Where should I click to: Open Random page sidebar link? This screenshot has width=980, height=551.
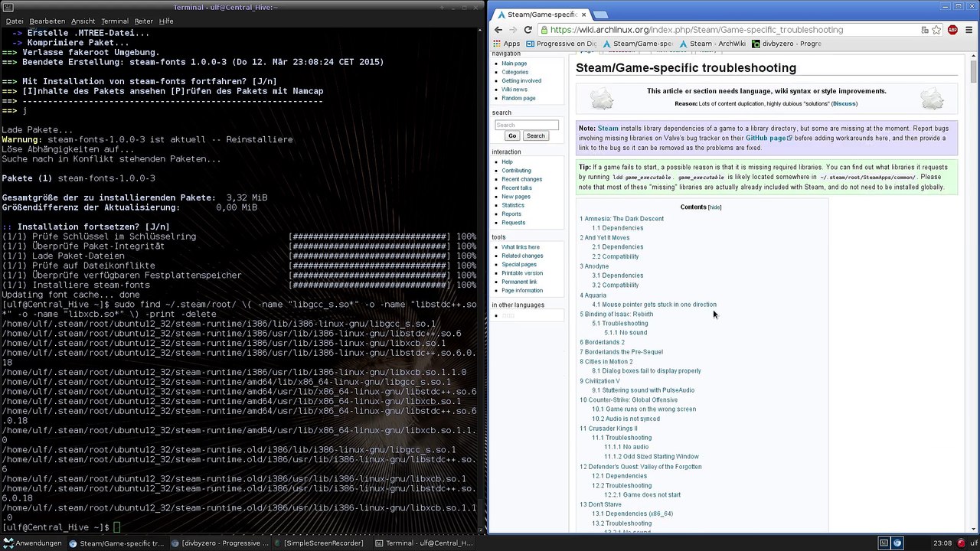coord(518,98)
